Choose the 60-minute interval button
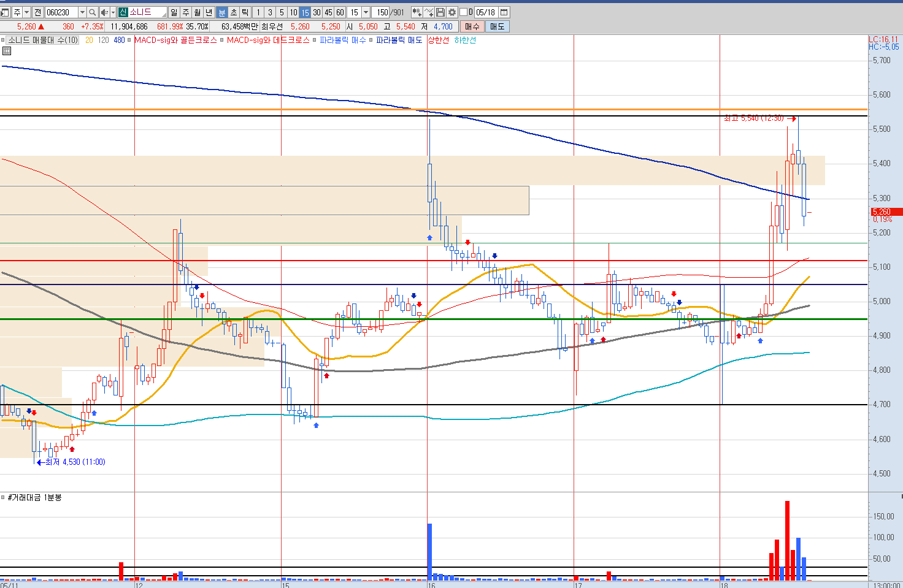The image size is (903, 588). (340, 12)
